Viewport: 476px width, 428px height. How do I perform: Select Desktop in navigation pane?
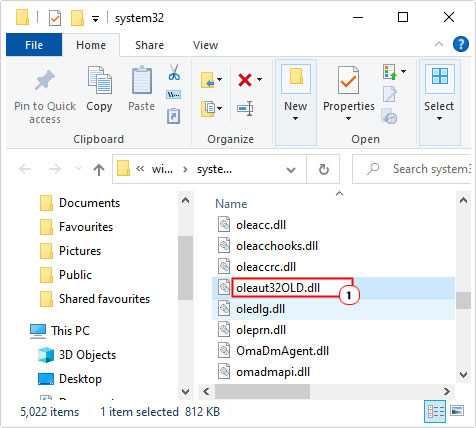tap(80, 379)
